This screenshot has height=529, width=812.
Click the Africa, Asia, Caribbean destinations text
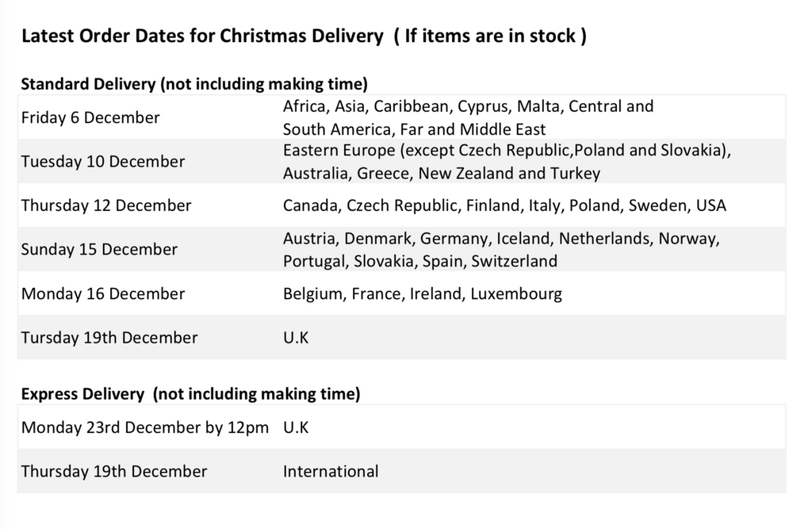pos(468,117)
